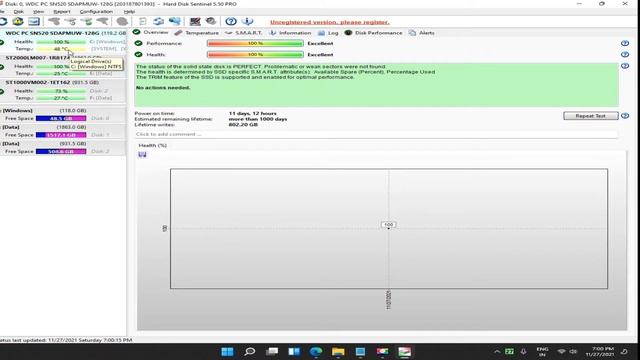This screenshot has width=640, height=360.
Task: Click the 100 data point on chart
Action: (388, 225)
